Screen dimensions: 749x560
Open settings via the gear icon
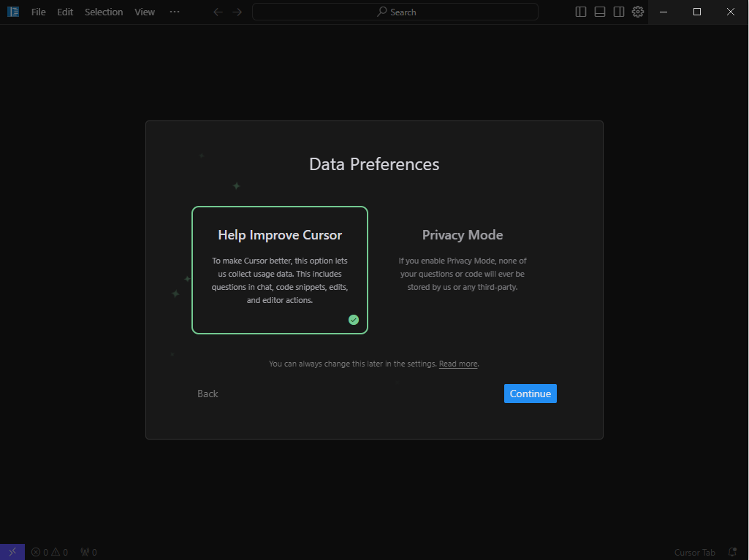click(638, 12)
